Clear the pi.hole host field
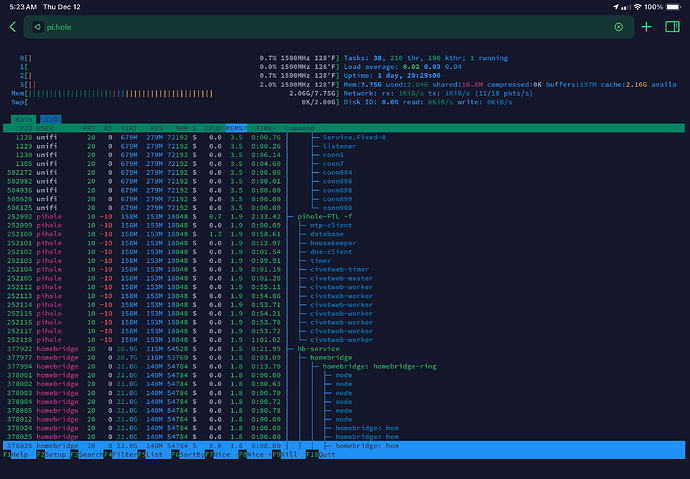This screenshot has height=479, width=690. pyautogui.click(x=618, y=27)
